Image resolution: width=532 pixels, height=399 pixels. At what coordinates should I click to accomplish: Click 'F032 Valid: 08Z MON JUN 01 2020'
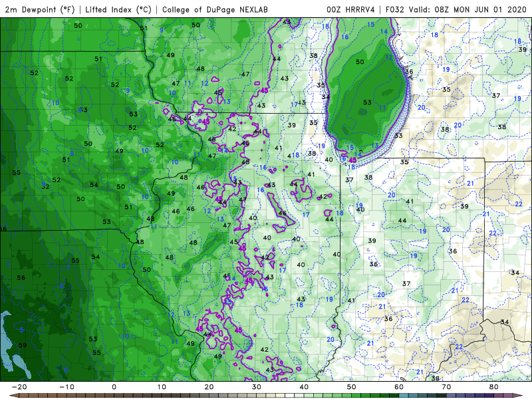456,9
